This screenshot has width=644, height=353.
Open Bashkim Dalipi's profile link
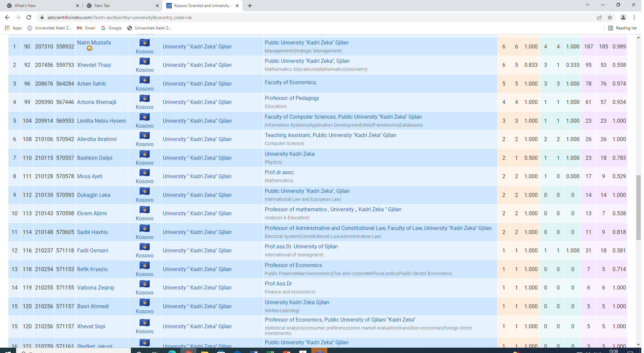pos(95,158)
